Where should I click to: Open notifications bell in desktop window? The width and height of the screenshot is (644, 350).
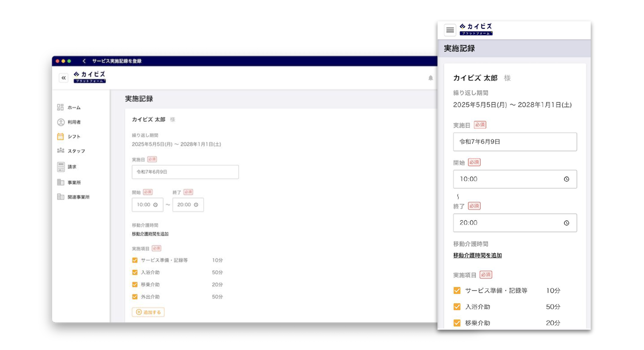[430, 78]
